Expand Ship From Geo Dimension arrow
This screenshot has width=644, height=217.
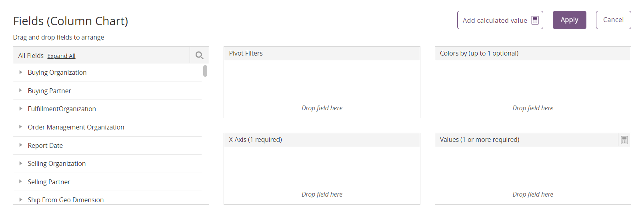[21, 200]
